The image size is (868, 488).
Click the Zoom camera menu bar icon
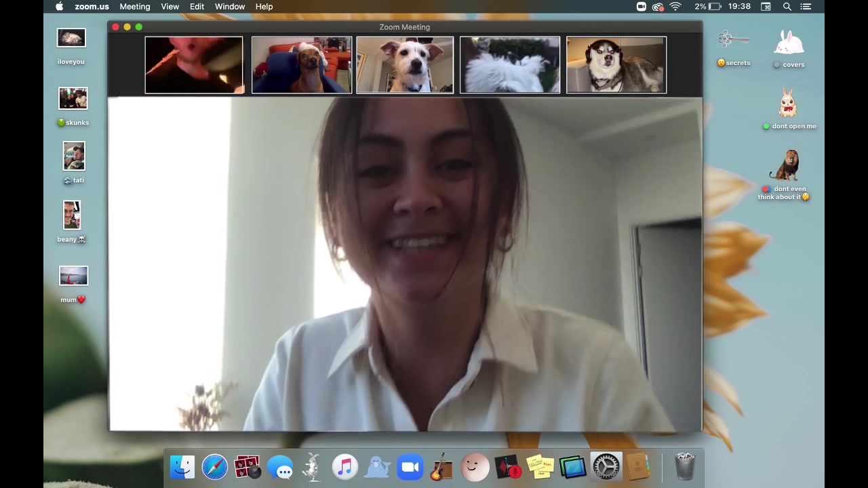(641, 7)
